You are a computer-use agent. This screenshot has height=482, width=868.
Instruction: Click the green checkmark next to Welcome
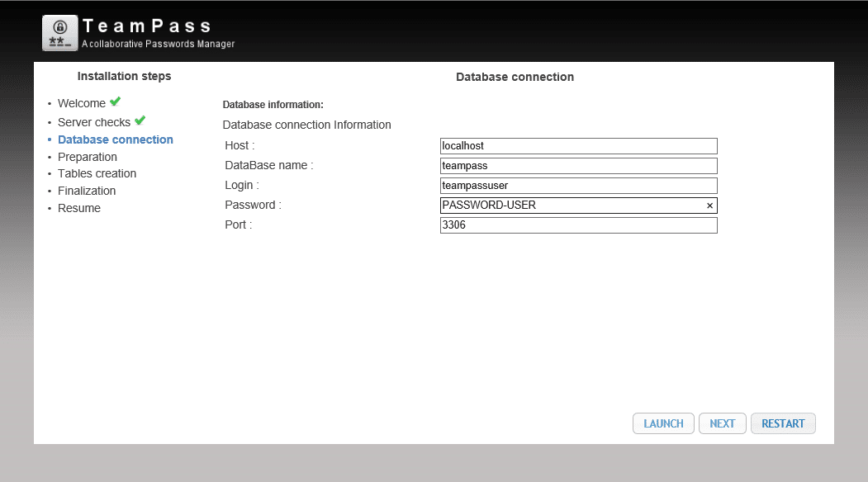[x=115, y=102]
